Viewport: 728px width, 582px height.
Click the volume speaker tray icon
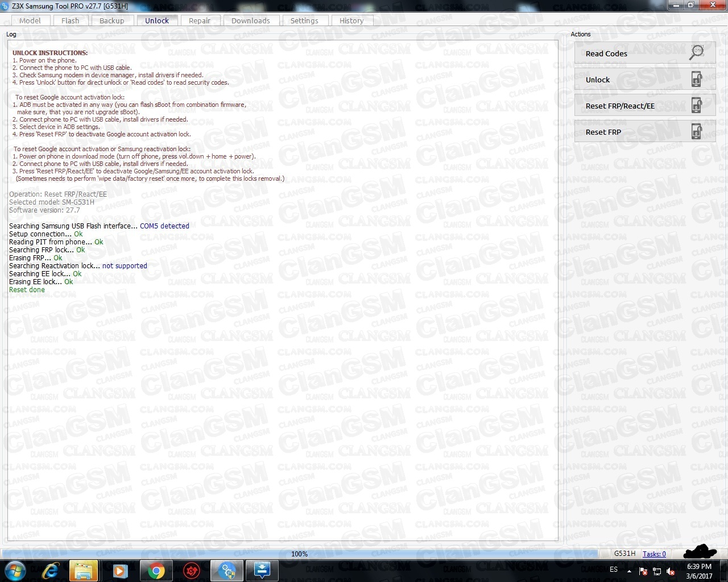coord(671,571)
